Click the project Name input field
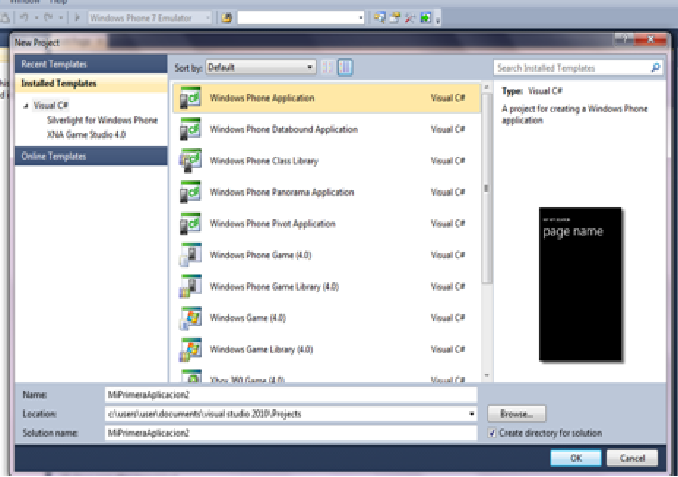The image size is (678, 477). click(290, 394)
